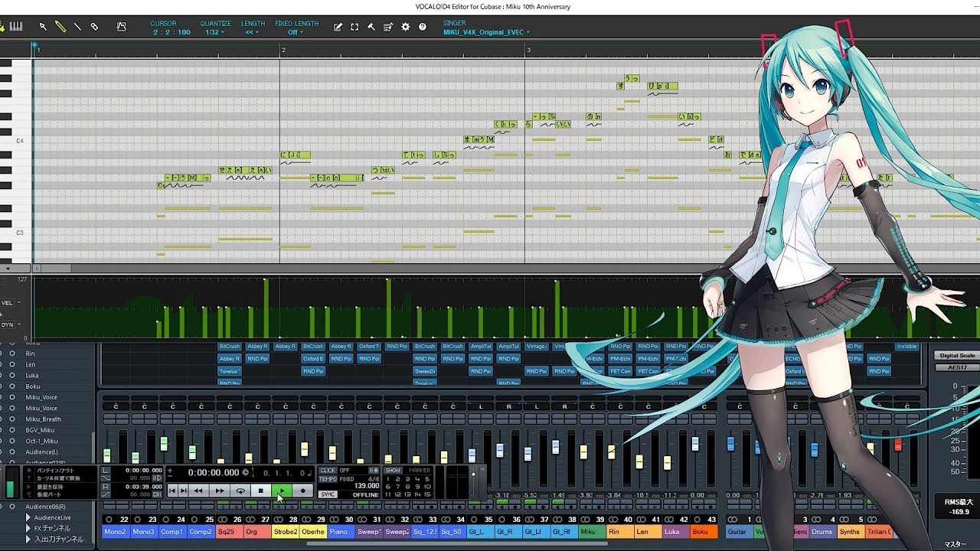Select the Strobe2 mixer channel label
The width and height of the screenshot is (980, 551).
tap(285, 531)
